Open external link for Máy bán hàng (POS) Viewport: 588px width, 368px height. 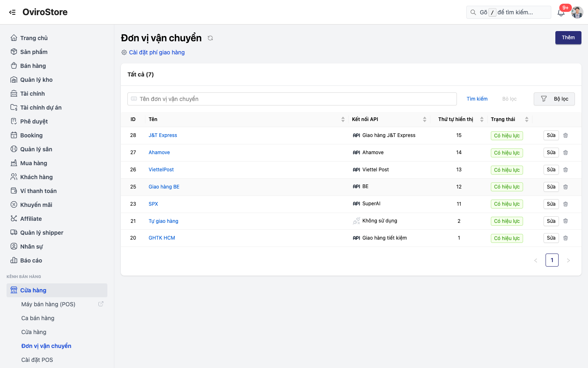tap(101, 304)
